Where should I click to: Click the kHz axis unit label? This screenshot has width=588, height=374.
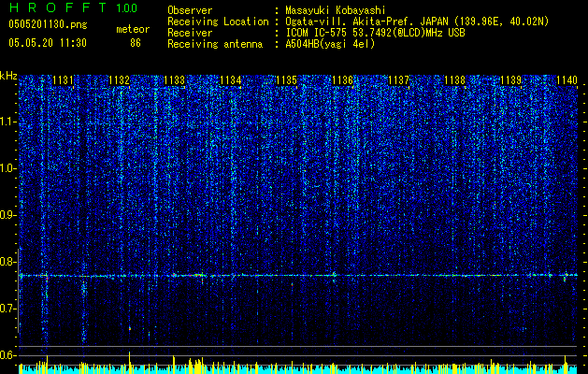[x=8, y=76]
